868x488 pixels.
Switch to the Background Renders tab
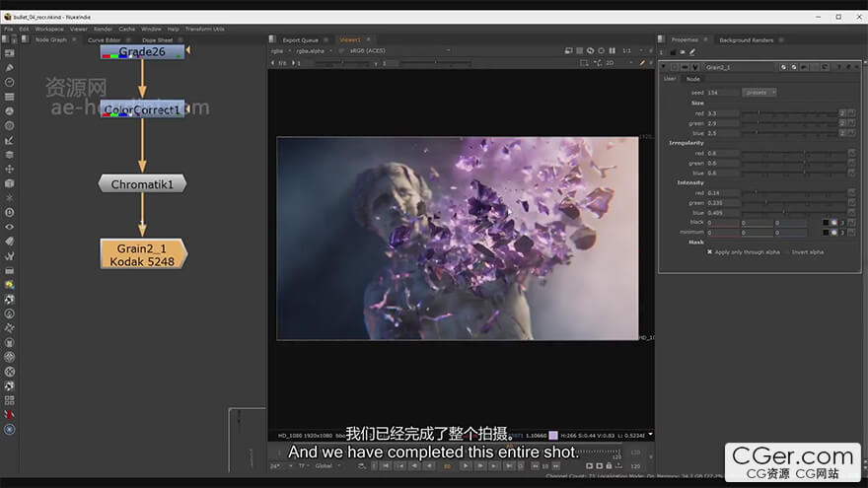tap(746, 40)
